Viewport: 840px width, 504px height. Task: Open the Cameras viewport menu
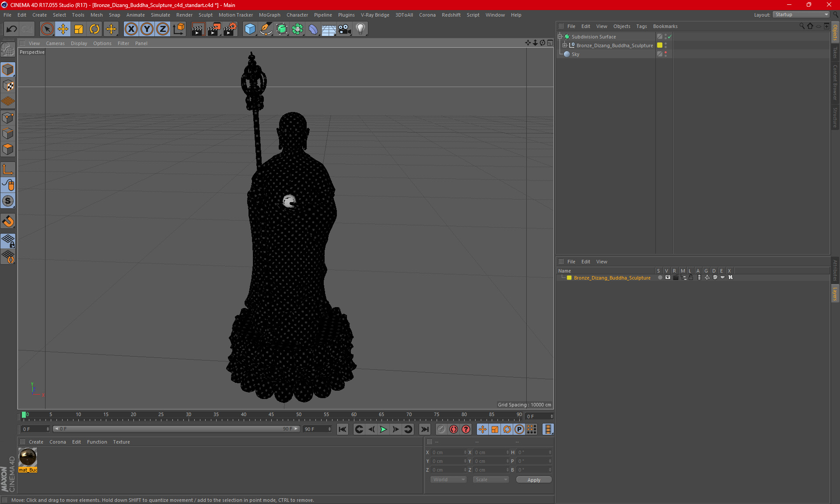55,43
